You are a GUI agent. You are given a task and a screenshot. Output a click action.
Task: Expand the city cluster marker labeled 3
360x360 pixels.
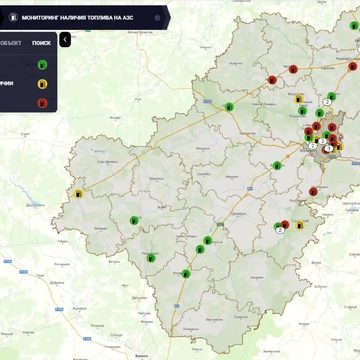pyautogui.click(x=328, y=149)
